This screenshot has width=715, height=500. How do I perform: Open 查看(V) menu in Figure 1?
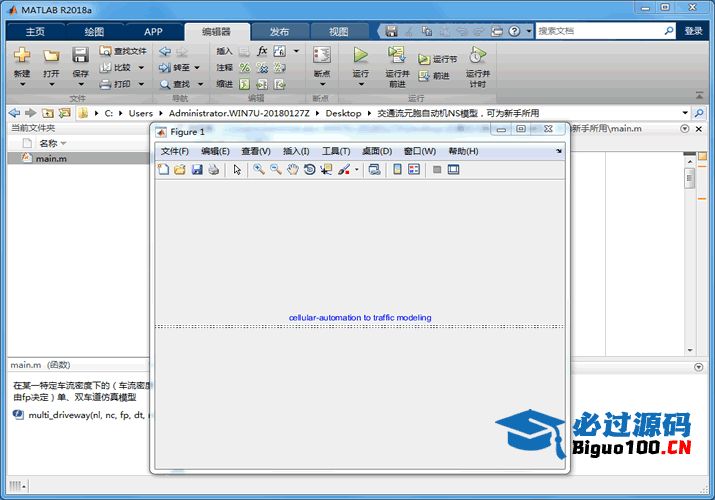pyautogui.click(x=256, y=151)
